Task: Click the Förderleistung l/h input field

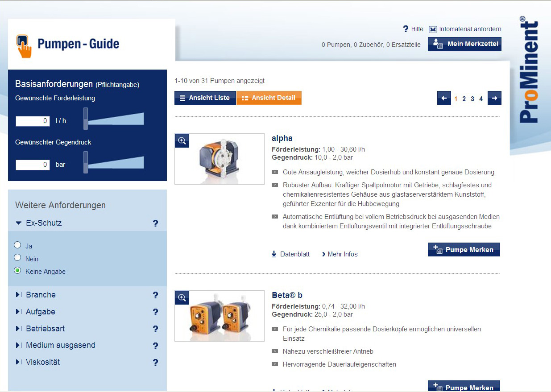Action: (x=33, y=121)
